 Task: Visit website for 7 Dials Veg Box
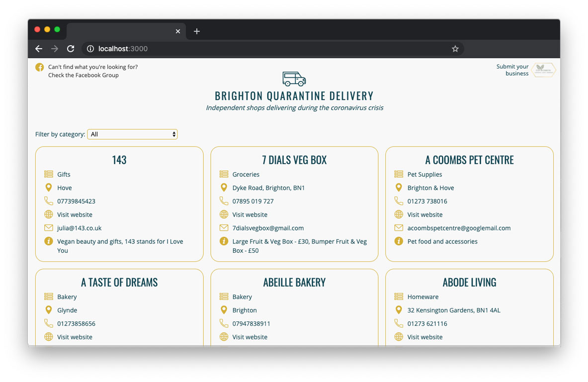tap(250, 215)
